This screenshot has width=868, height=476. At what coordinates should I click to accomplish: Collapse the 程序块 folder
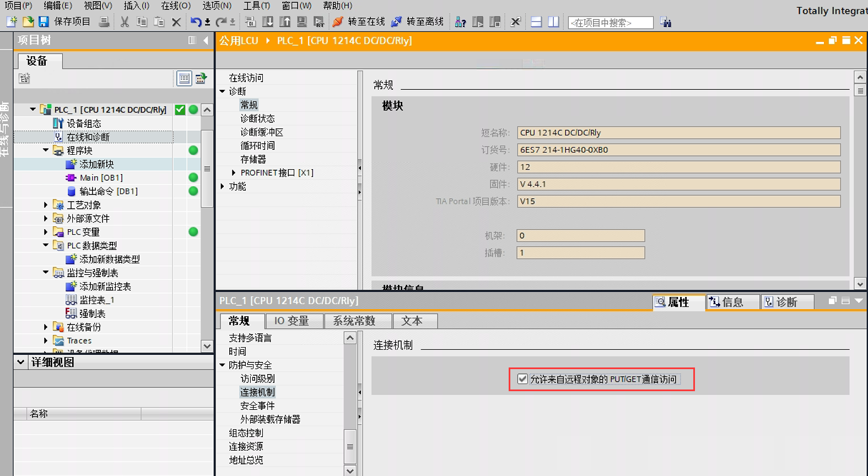tap(46, 150)
